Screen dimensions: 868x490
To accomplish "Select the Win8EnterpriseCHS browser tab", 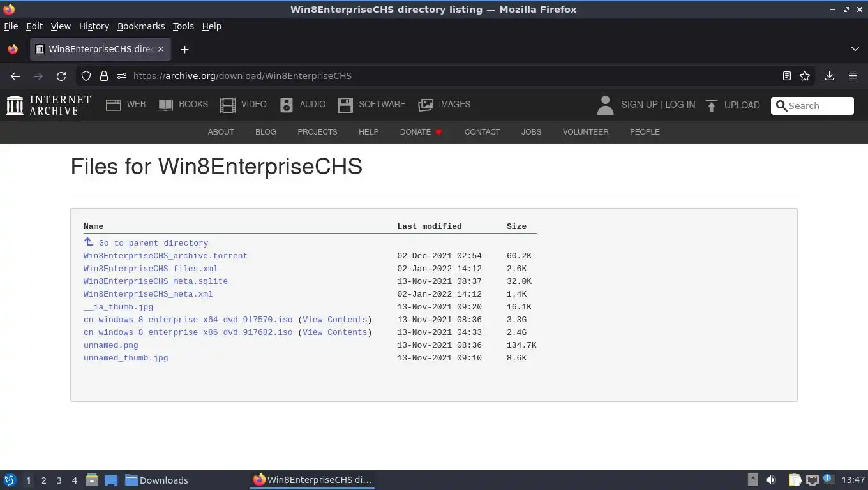I will coord(99,49).
